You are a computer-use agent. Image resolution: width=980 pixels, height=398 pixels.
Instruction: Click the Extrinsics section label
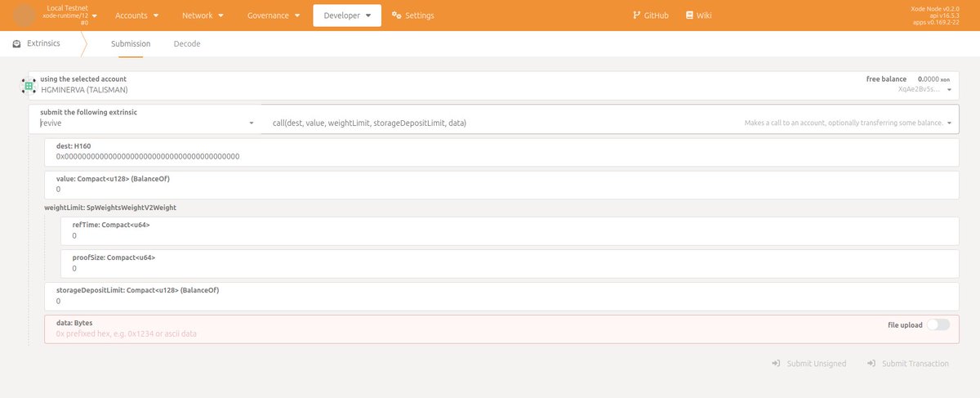click(x=44, y=44)
